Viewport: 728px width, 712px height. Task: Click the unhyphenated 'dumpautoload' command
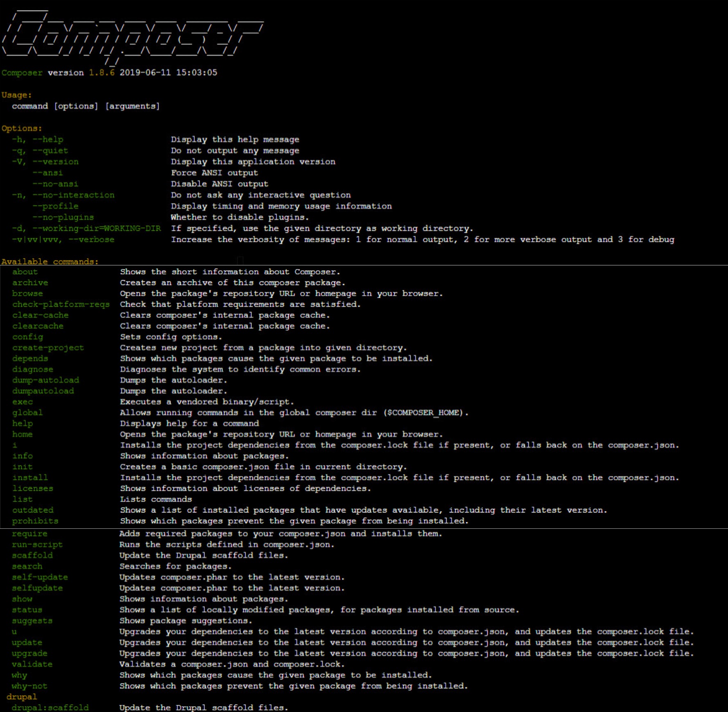coord(43,391)
